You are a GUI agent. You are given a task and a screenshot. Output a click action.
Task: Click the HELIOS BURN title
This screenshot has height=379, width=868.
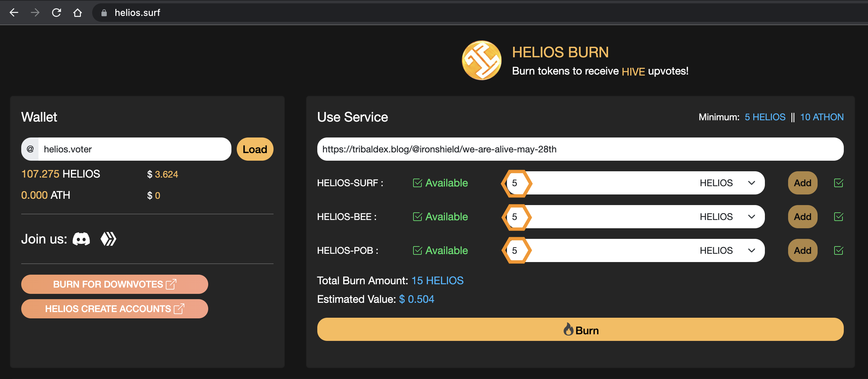pyautogui.click(x=560, y=52)
